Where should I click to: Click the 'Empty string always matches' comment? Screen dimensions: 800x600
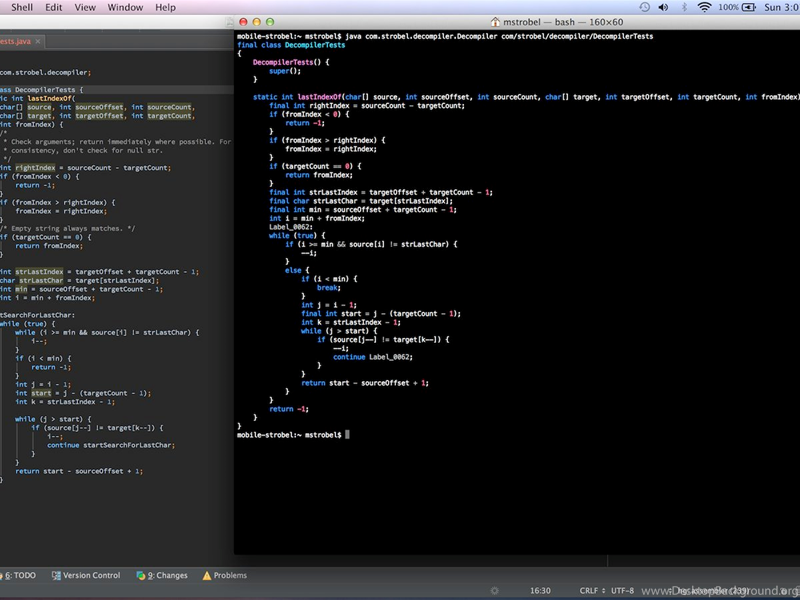pos(67,229)
